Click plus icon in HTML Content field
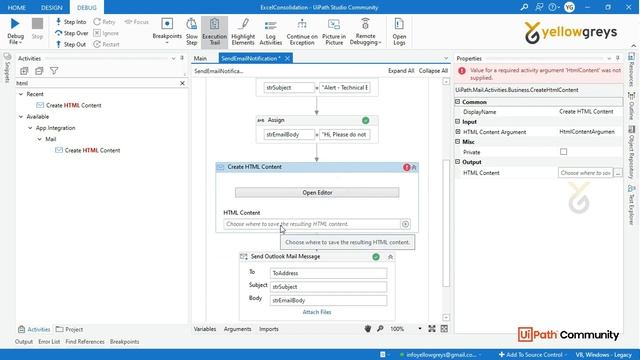Viewport: 640px width, 360px height. (405, 224)
